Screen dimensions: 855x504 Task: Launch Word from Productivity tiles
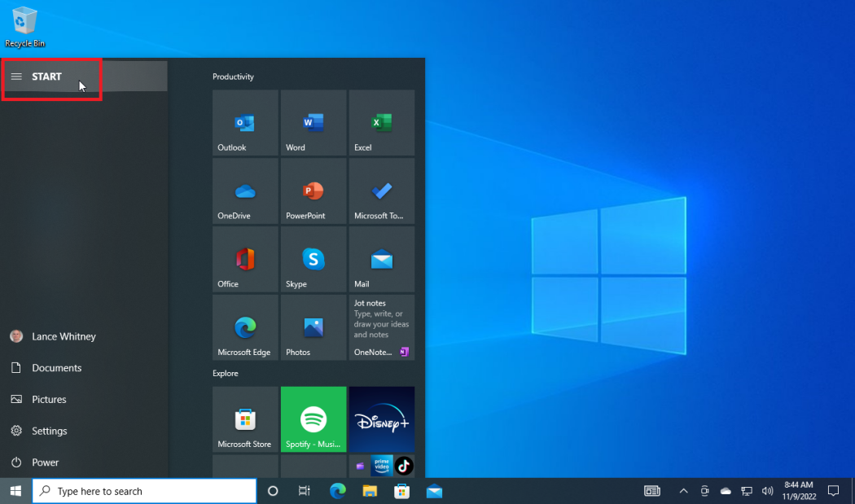(313, 123)
